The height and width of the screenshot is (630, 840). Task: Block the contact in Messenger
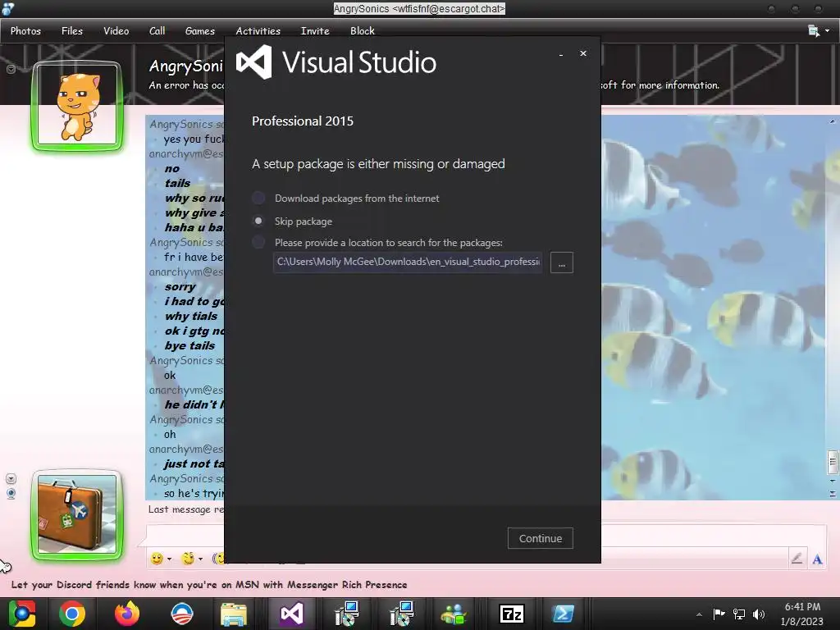click(x=362, y=31)
